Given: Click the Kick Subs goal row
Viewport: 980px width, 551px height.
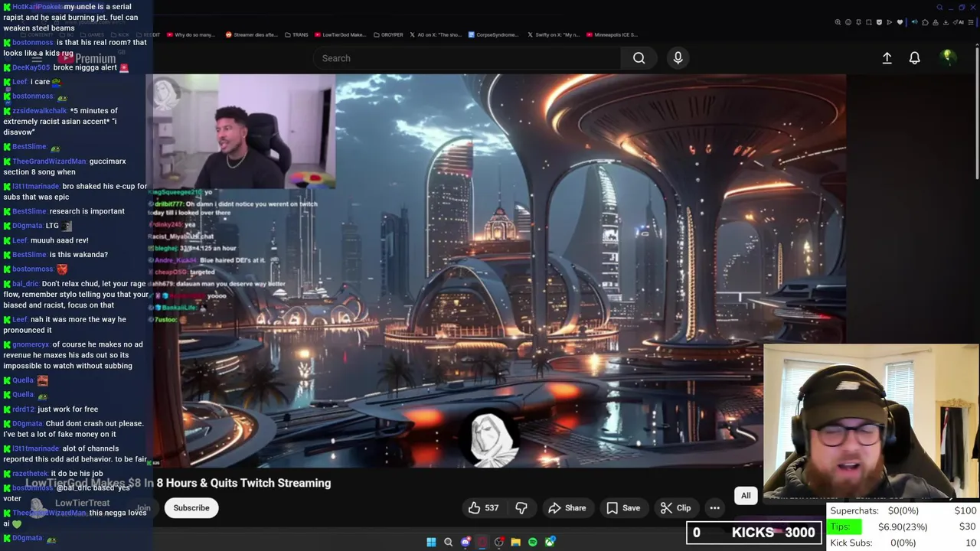Looking at the screenshot, I should point(903,543).
